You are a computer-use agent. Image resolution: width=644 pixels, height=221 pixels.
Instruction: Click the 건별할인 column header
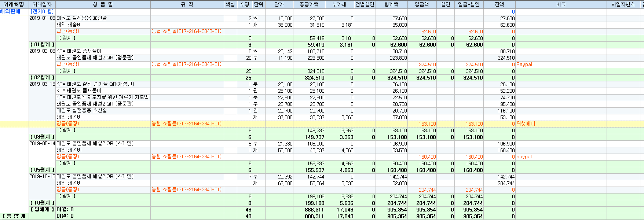point(365,4)
